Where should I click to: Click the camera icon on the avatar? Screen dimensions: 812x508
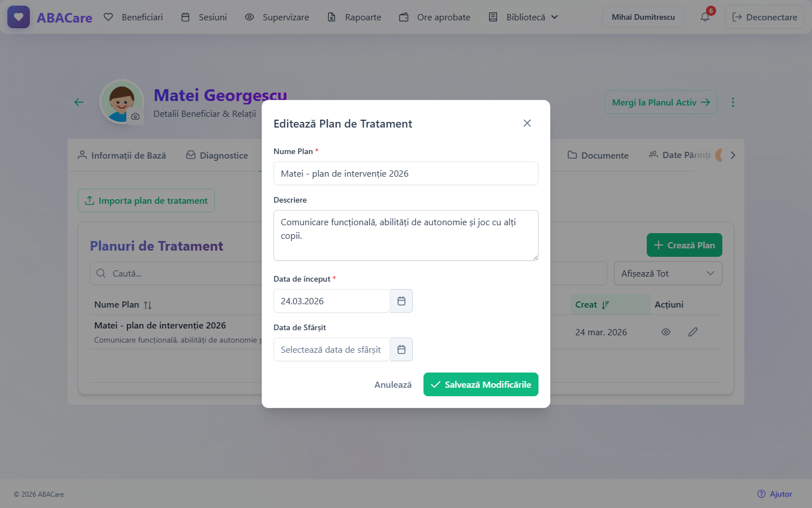[135, 116]
